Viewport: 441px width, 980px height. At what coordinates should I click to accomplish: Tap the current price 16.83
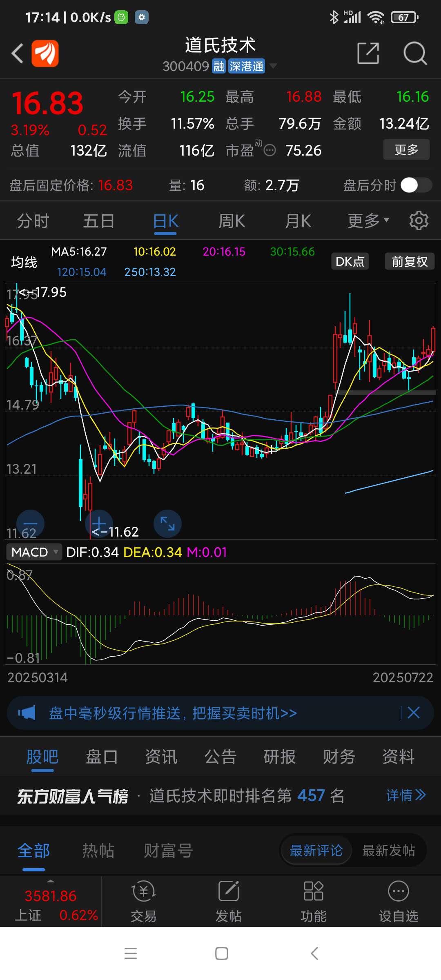[x=47, y=103]
